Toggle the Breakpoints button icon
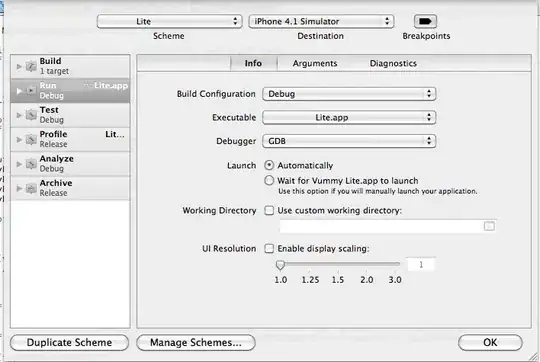The height and width of the screenshot is (362, 540). 425,21
